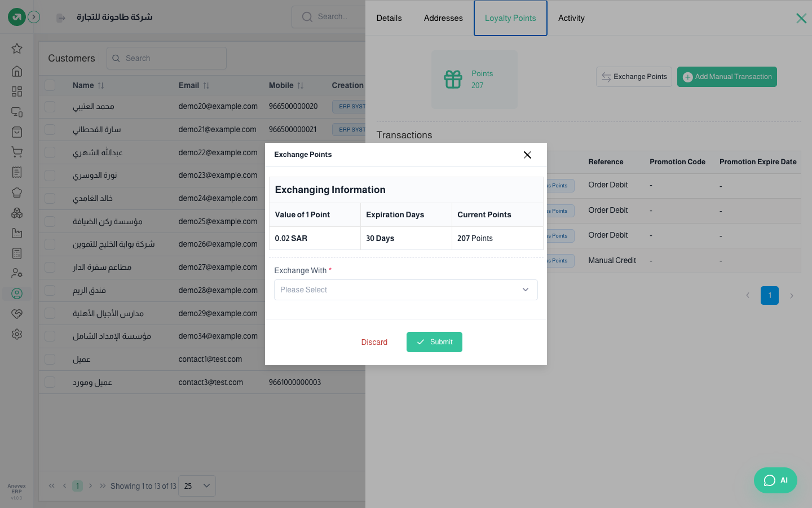Open the Exchange With dropdown
This screenshot has width=812, height=508.
[406, 290]
